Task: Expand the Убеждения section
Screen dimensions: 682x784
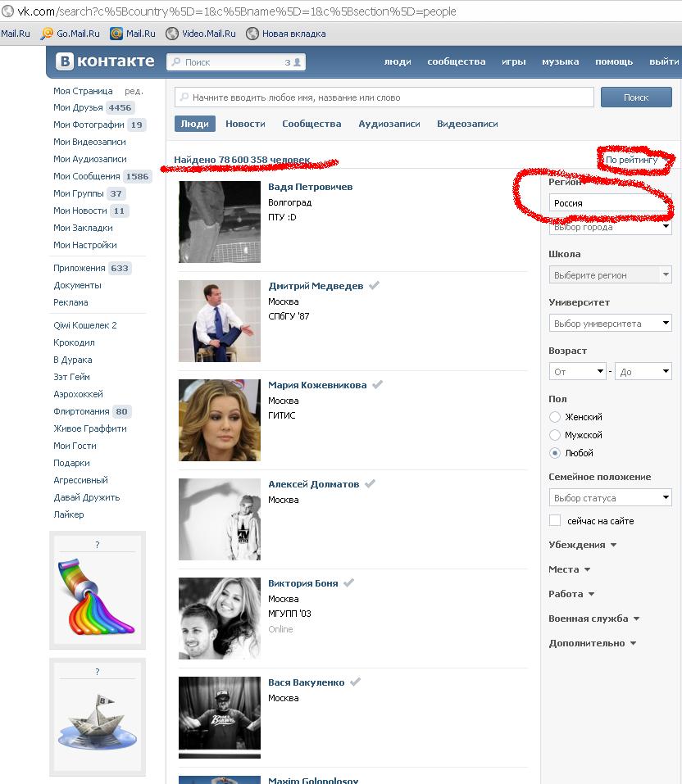Action: click(583, 545)
